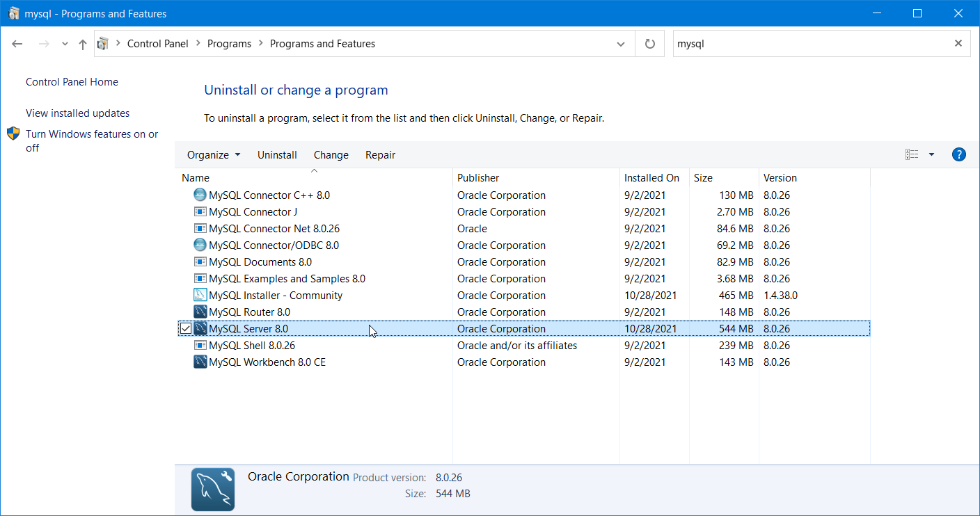Open View installed updates link

coord(77,113)
